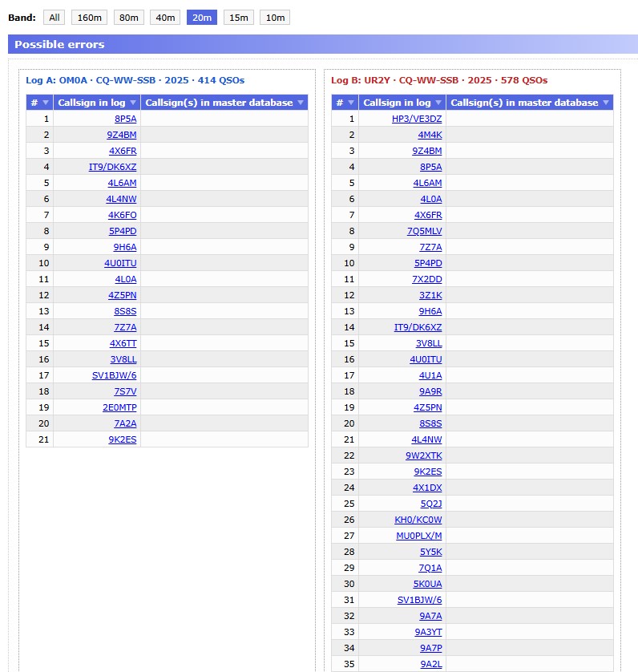Sort Log A by the # column arrow
This screenshot has height=672, width=638.
coord(46,103)
